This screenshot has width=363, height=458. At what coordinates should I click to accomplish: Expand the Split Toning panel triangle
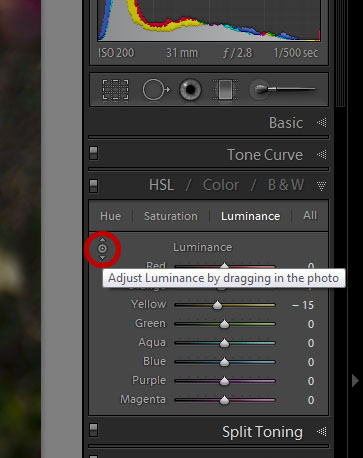pos(322,432)
